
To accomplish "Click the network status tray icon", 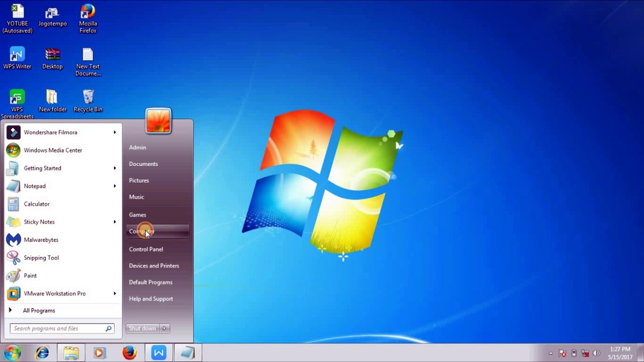I will click(x=585, y=353).
